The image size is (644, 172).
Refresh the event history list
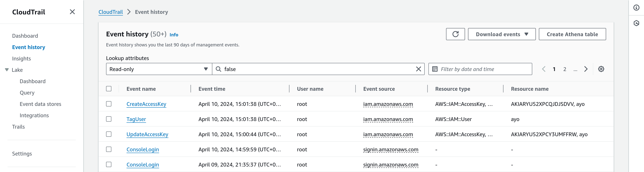[455, 34]
